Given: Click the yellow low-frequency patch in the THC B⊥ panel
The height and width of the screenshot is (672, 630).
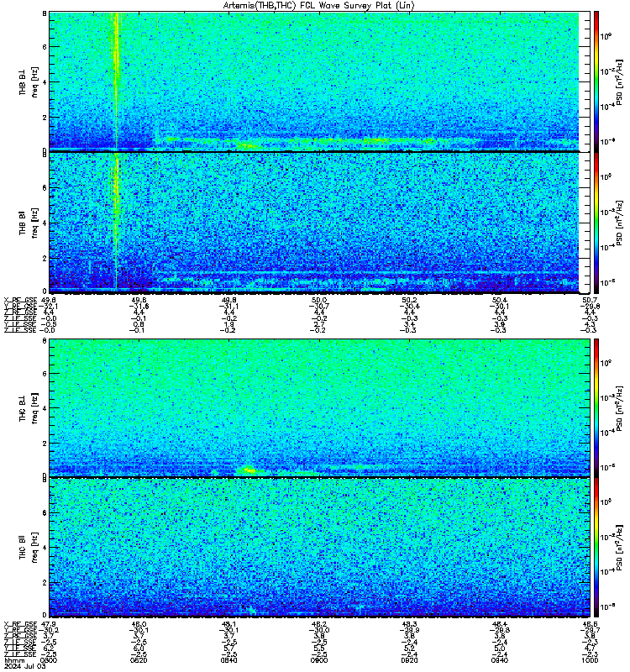Looking at the screenshot, I should pyautogui.click(x=248, y=470).
